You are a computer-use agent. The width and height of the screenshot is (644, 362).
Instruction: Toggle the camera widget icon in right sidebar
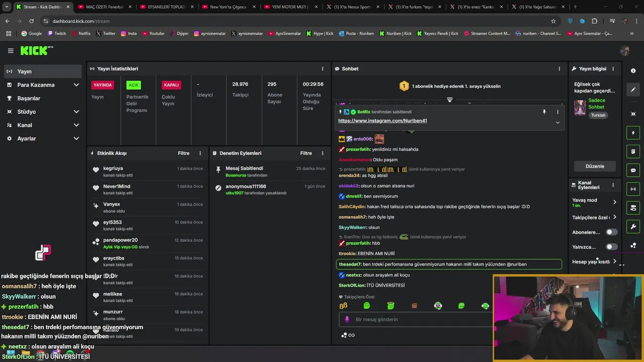[x=633, y=208]
